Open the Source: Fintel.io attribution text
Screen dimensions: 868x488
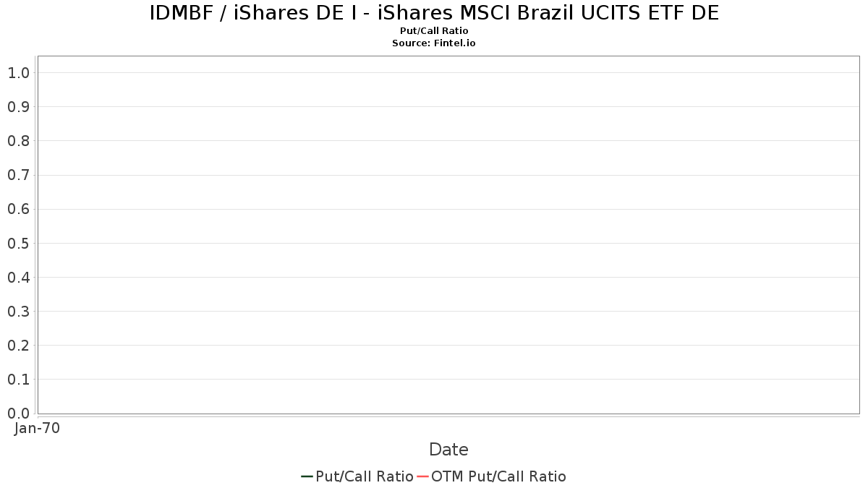[x=434, y=43]
